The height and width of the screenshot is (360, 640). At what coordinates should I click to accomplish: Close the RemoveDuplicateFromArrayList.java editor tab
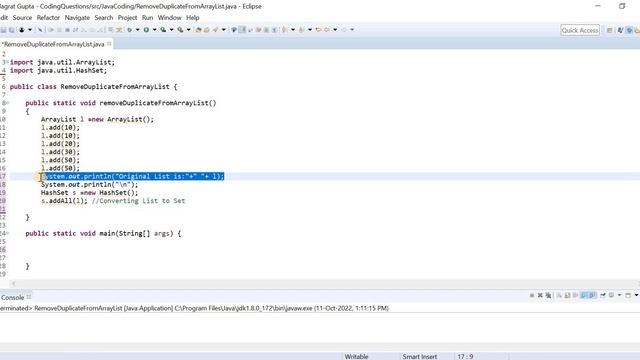(109, 44)
